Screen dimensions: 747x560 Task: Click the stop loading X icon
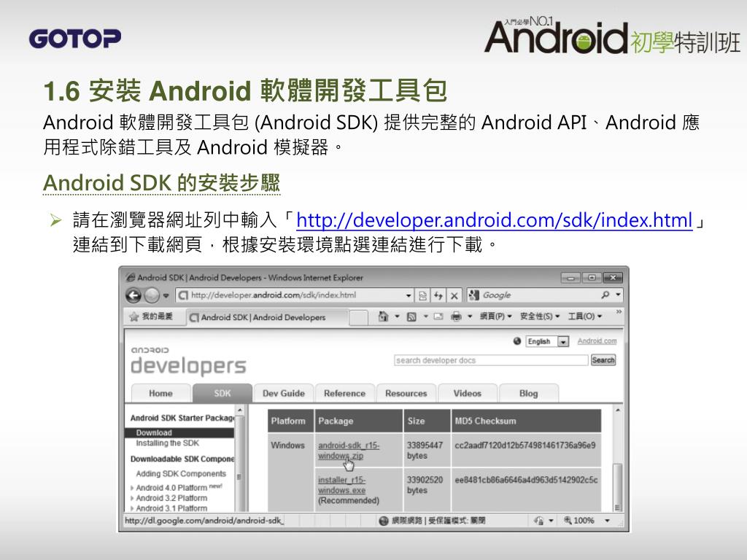coord(454,296)
